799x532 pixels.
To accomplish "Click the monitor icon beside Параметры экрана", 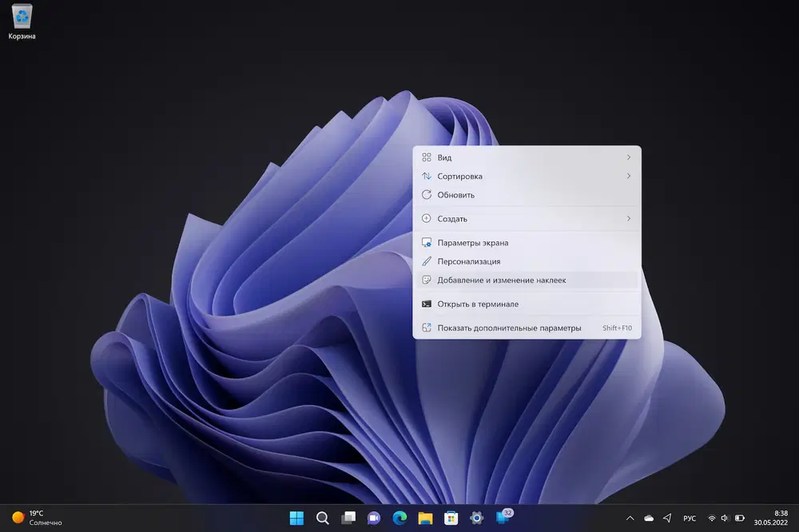I will (x=427, y=243).
